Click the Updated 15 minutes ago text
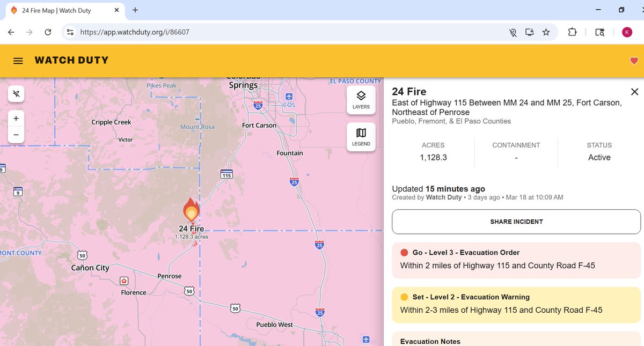The width and height of the screenshot is (644, 346). (x=438, y=189)
